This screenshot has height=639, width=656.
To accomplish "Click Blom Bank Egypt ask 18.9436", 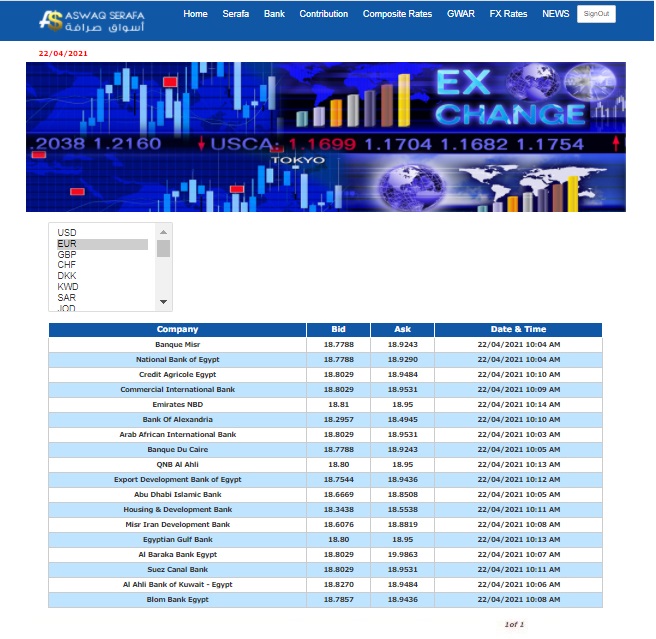I will click(402, 600).
